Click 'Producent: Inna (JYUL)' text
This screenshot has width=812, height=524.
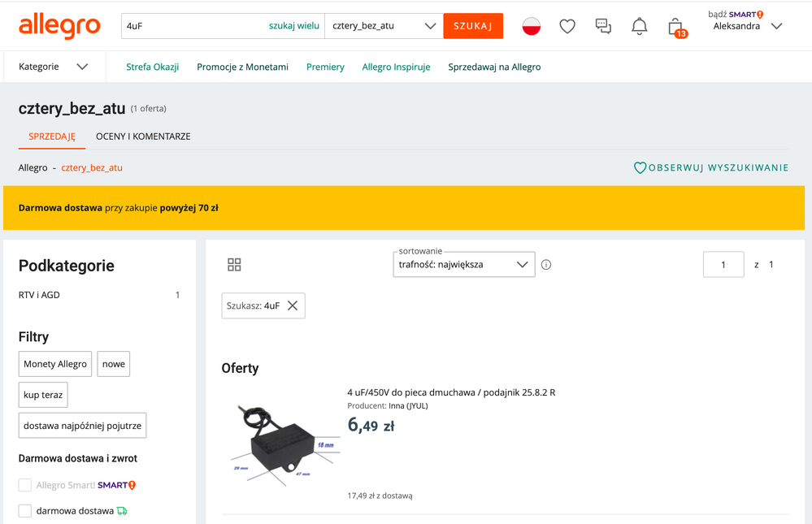click(x=388, y=406)
